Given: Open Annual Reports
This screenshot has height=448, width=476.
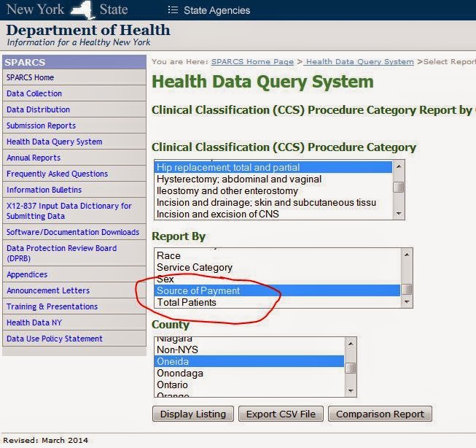Looking at the screenshot, I should [x=34, y=158].
